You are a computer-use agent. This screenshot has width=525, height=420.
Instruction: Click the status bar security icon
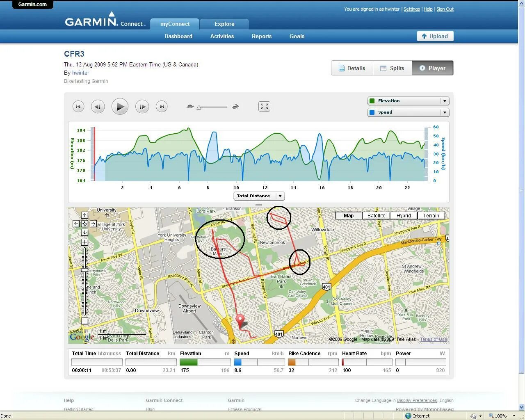(x=473, y=416)
